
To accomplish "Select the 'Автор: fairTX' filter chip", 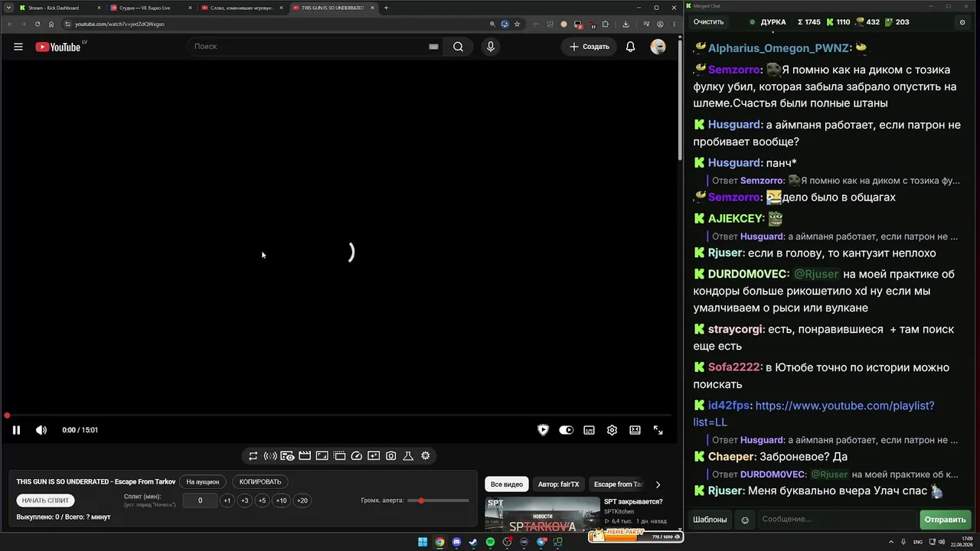I will [x=559, y=484].
